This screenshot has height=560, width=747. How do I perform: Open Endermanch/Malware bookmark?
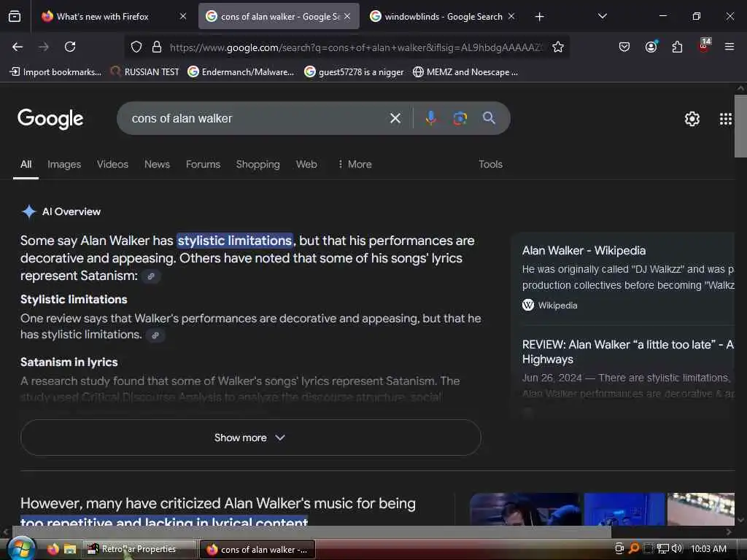(241, 72)
